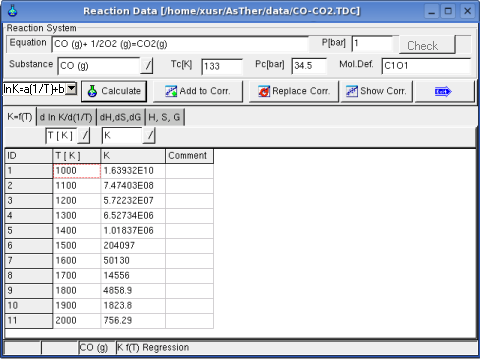Select the cell 1.63932E10
This screenshot has width=481, height=360.
click(133, 171)
